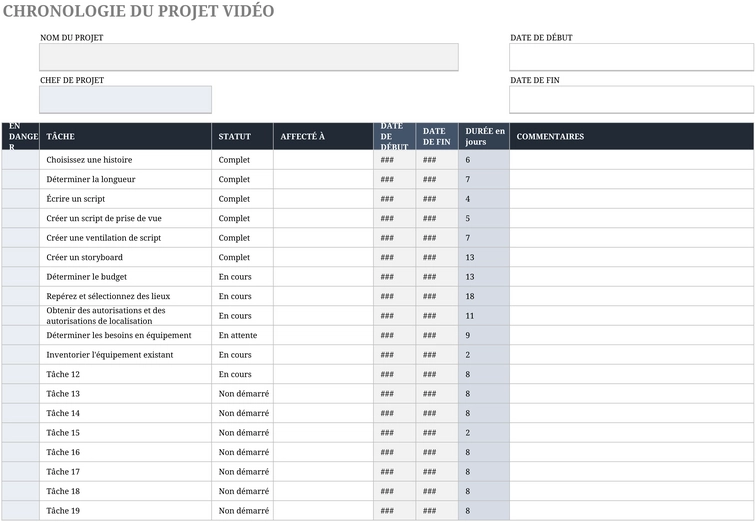Click the 'Tâche 15' cell
Screen dimensions: 756x522
coord(125,433)
